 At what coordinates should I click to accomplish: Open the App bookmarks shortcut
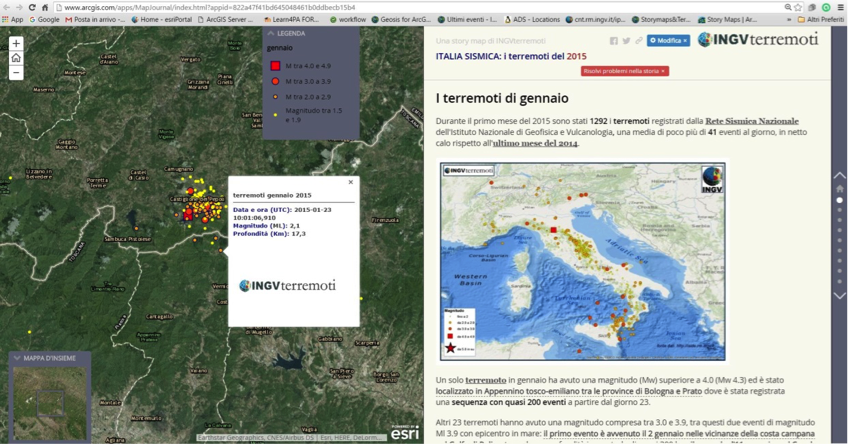[x=13, y=19]
